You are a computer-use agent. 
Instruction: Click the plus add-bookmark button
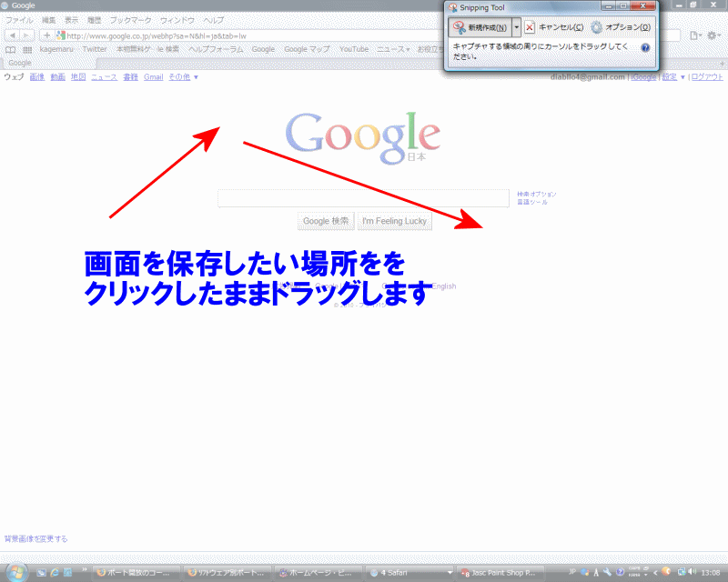[46, 35]
